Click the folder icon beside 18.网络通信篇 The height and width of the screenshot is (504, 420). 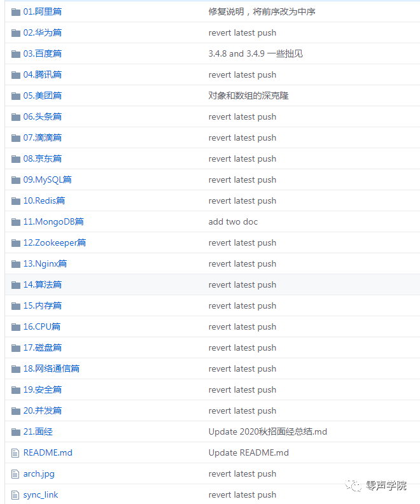coord(16,369)
